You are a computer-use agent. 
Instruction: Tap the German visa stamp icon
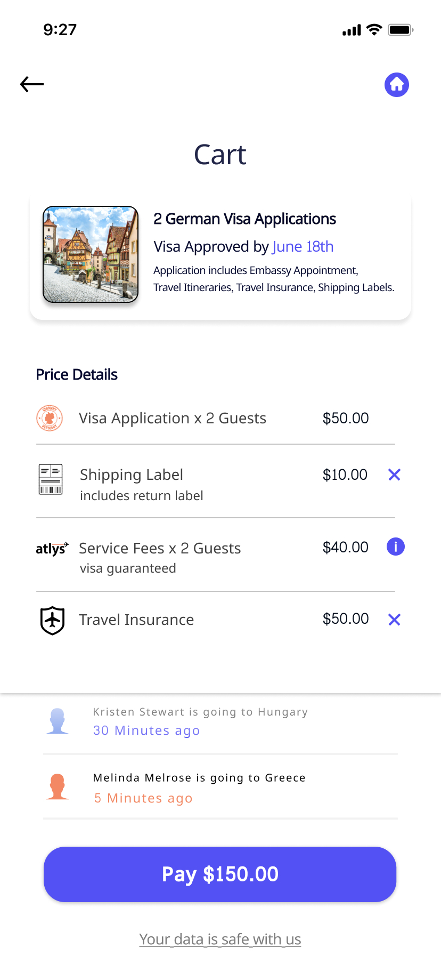coord(50,418)
